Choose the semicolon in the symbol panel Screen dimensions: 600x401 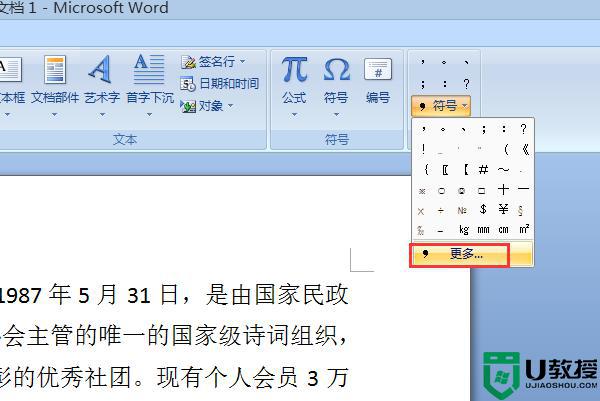pos(483,129)
